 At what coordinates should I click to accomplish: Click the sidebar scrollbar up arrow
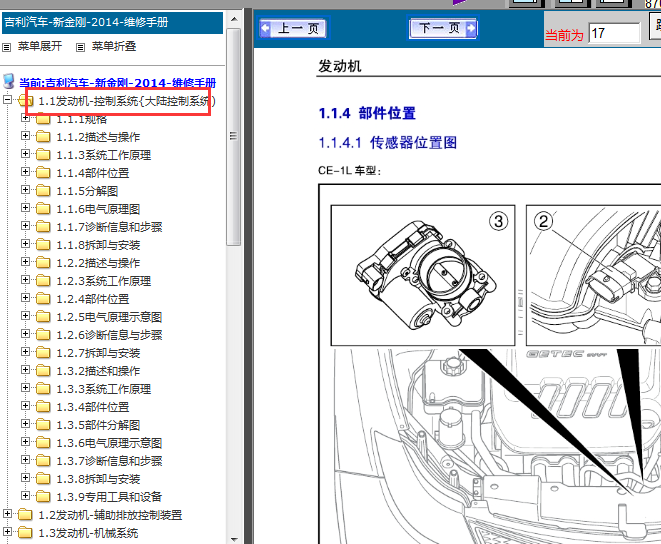(234, 19)
